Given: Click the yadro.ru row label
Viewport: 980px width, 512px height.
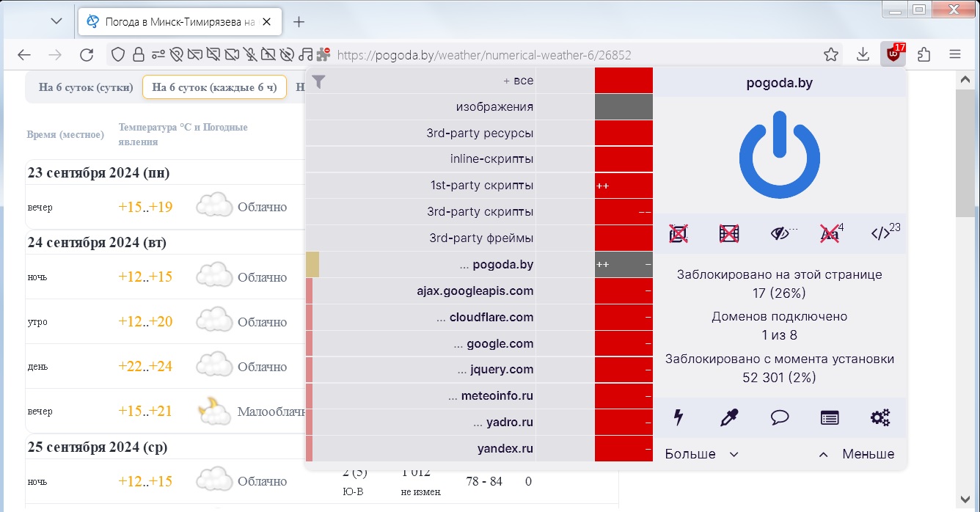Looking at the screenshot, I should 503,423.
